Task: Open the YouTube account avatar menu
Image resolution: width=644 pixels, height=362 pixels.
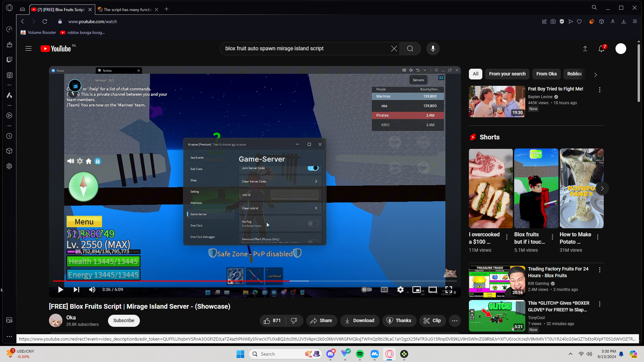Action: pyautogui.click(x=621, y=49)
